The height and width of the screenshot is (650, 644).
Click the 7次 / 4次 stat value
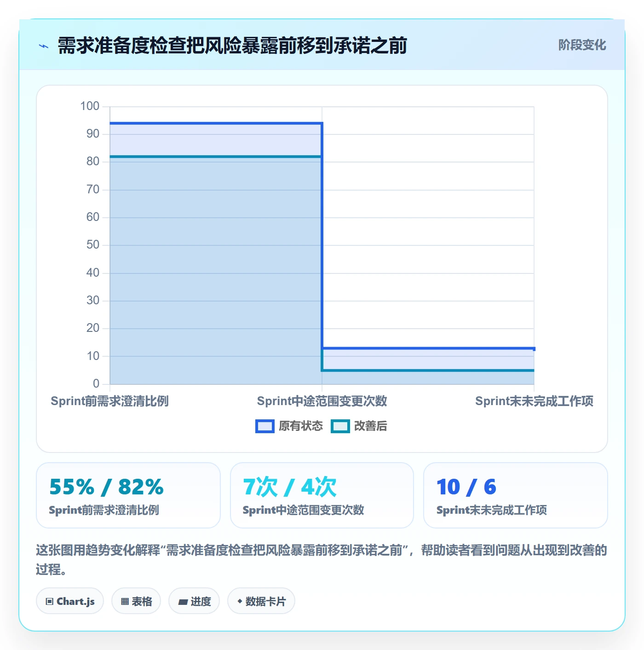click(x=290, y=487)
